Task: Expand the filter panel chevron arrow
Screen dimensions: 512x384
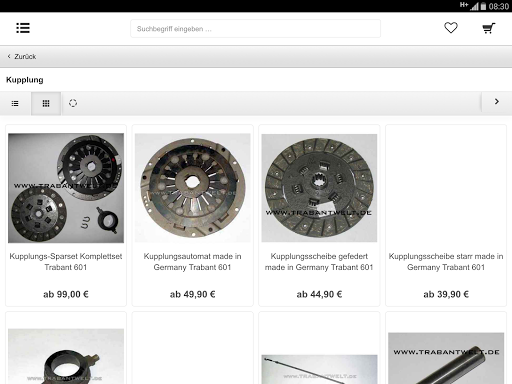Action: pos(497,102)
